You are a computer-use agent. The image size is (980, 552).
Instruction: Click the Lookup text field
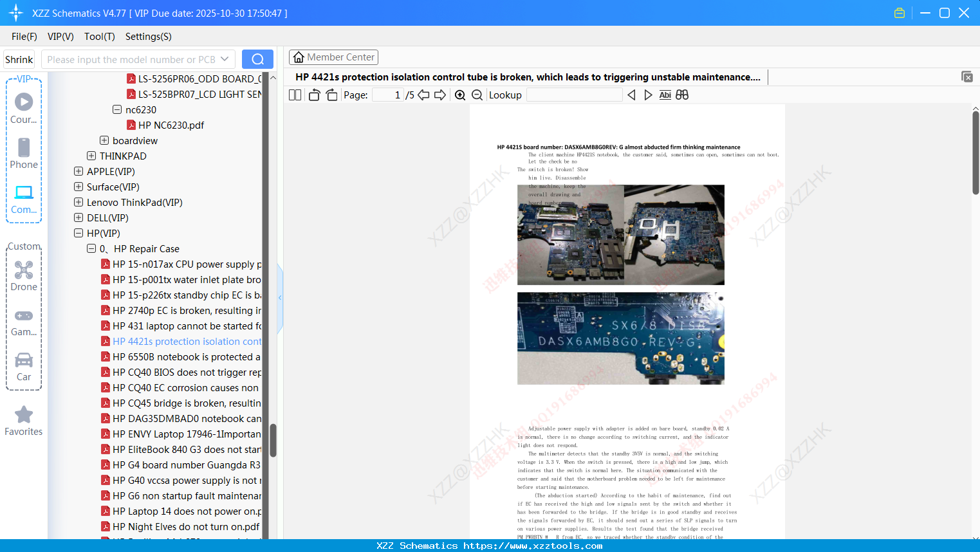click(574, 95)
